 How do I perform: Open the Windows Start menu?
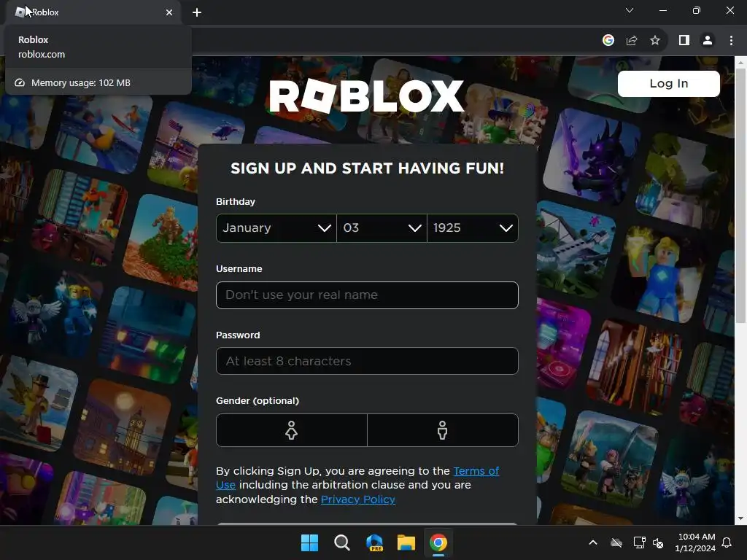click(x=309, y=542)
